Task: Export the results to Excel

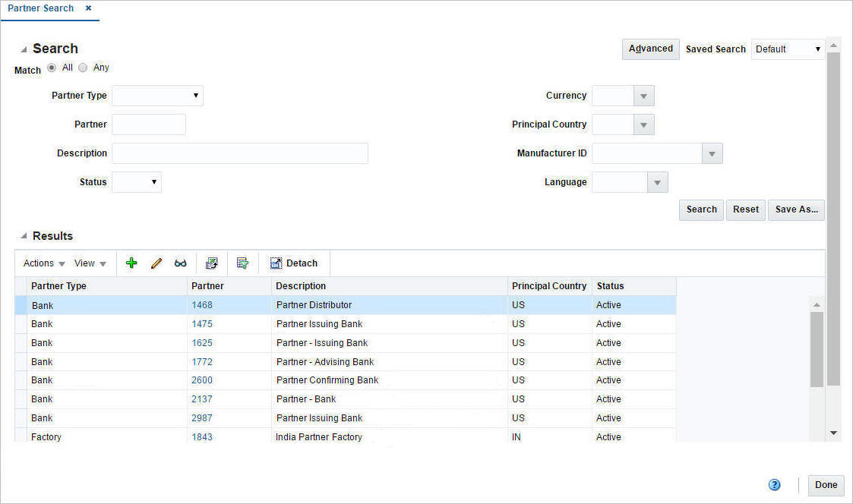Action: click(x=212, y=263)
